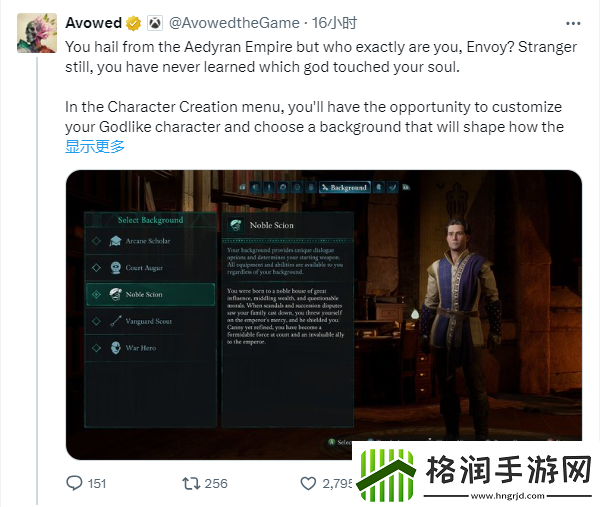
Task: Switch to the Background tab in creation bar
Action: click(345, 187)
